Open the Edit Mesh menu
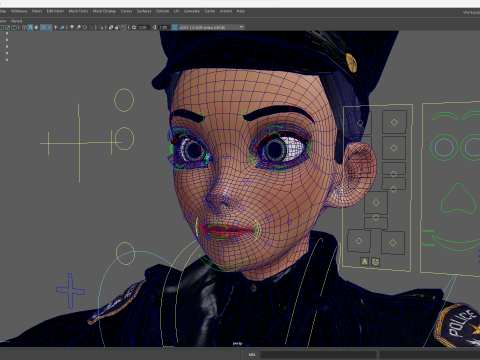 pyautogui.click(x=55, y=11)
